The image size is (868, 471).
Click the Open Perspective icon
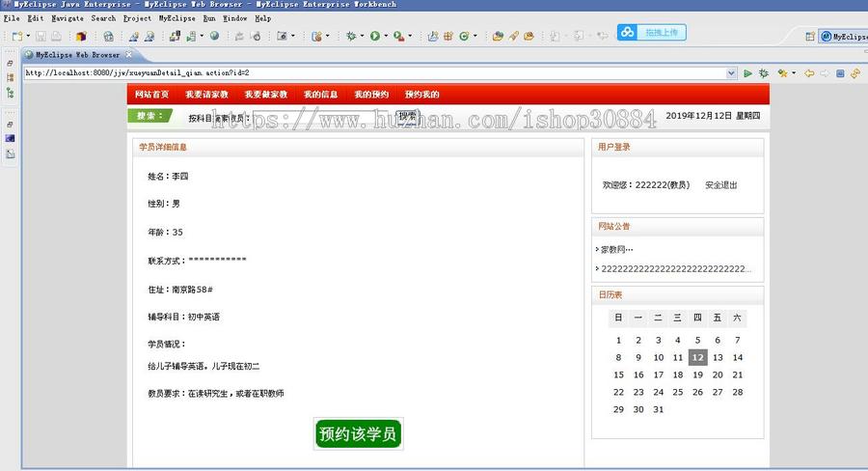click(810, 37)
